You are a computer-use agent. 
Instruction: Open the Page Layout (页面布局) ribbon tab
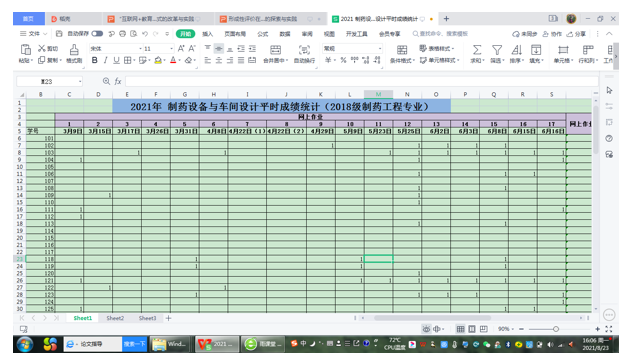(x=235, y=34)
